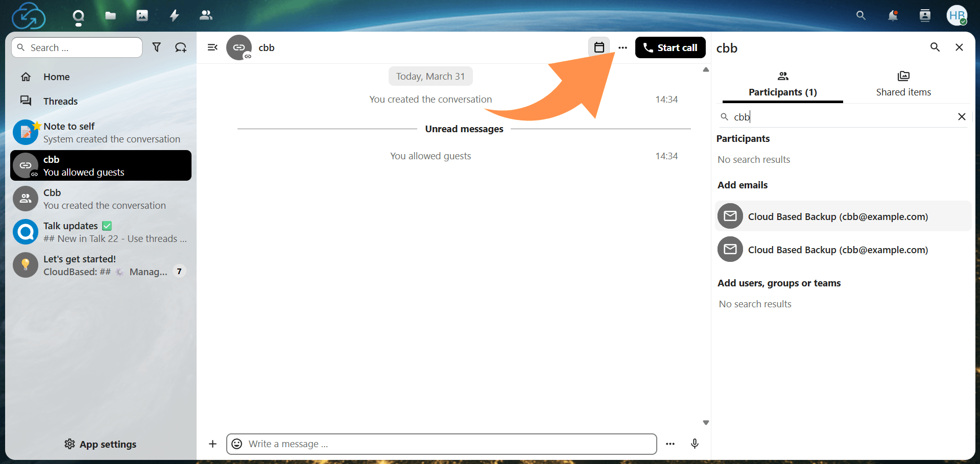Viewport: 980px width, 464px height.
Task: Add Cloud Based Backup via the email suggestion
Action: pos(838,216)
